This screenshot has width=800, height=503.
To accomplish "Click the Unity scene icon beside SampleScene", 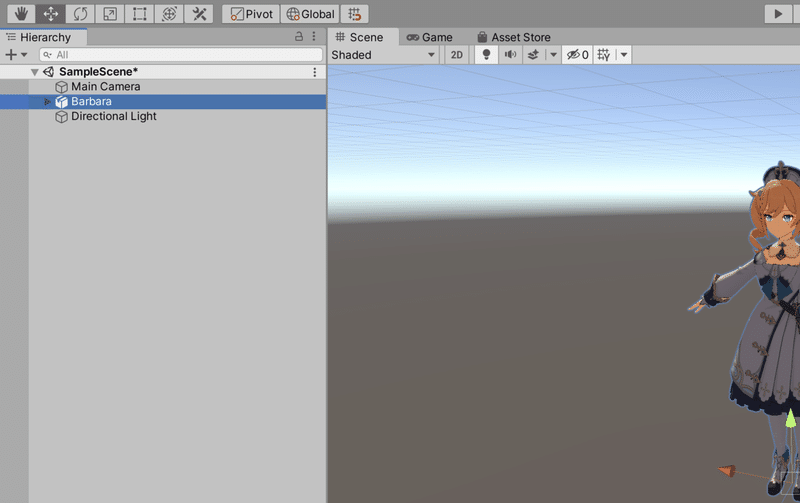I will [48, 72].
